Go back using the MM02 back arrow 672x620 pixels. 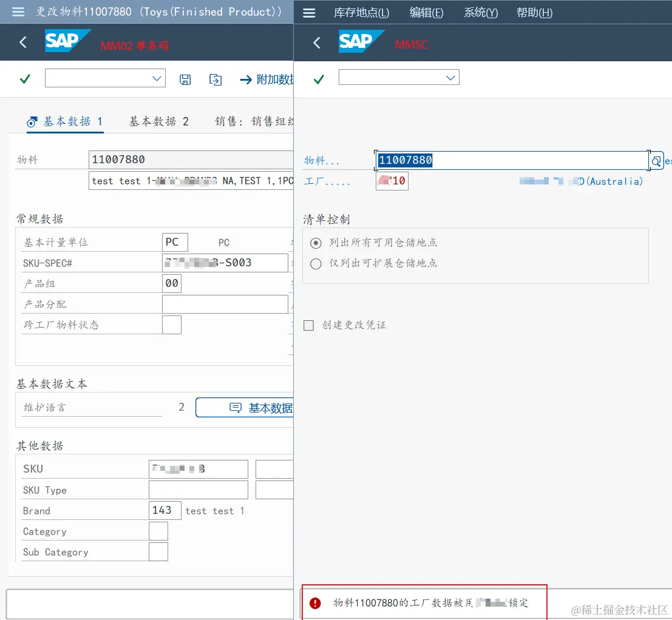[23, 42]
